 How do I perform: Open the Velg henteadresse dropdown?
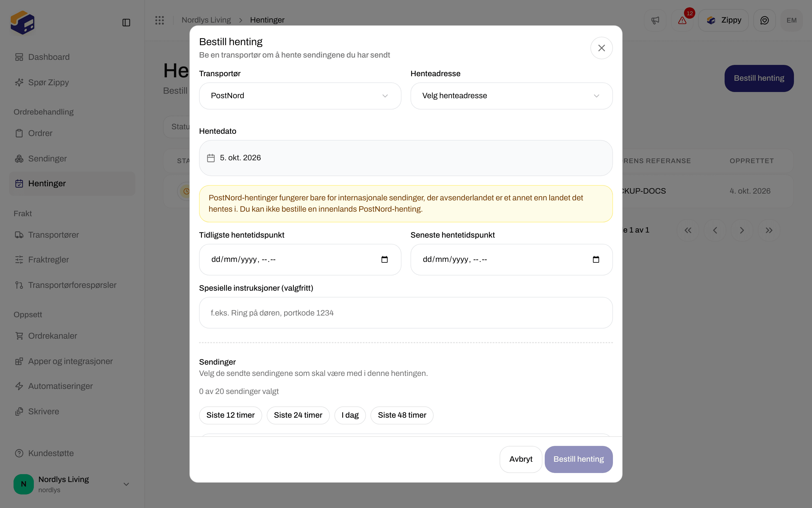point(511,96)
